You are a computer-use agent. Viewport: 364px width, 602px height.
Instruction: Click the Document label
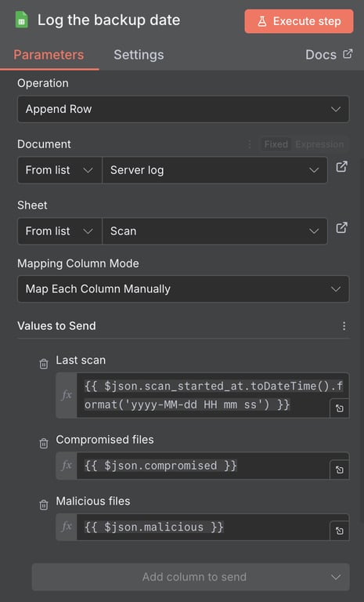(44, 144)
